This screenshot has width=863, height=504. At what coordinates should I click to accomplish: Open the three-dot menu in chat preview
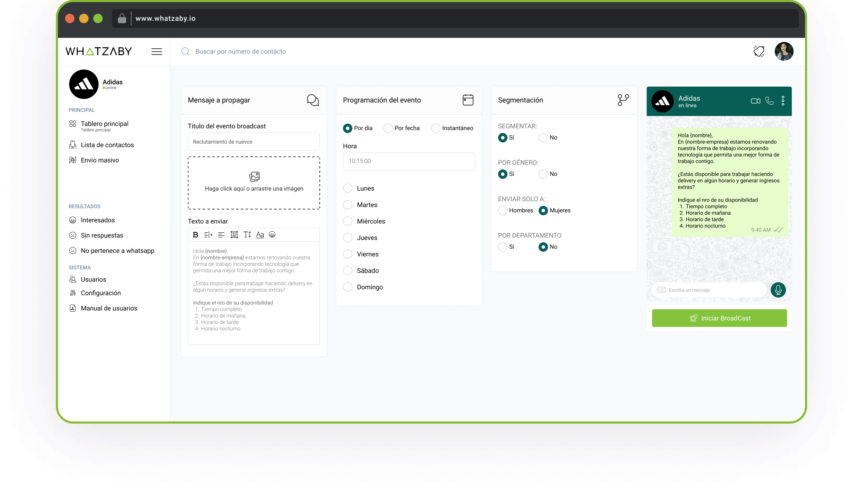[783, 101]
